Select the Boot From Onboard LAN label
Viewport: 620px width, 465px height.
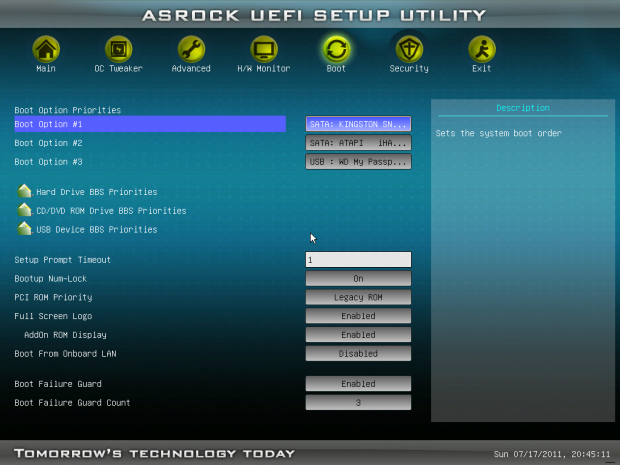click(x=65, y=353)
